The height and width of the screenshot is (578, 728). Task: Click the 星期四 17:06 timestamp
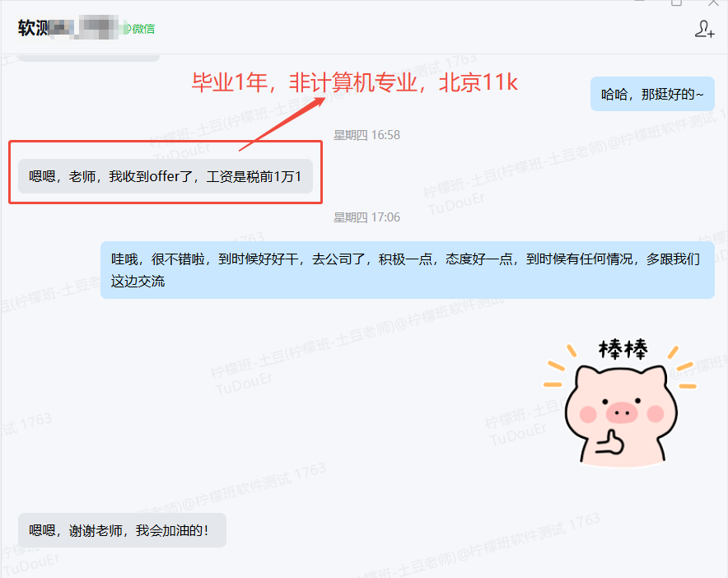tap(366, 217)
